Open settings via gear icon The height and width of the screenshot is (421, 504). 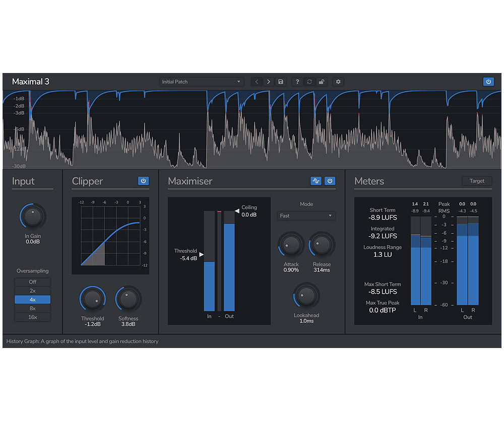[338, 82]
